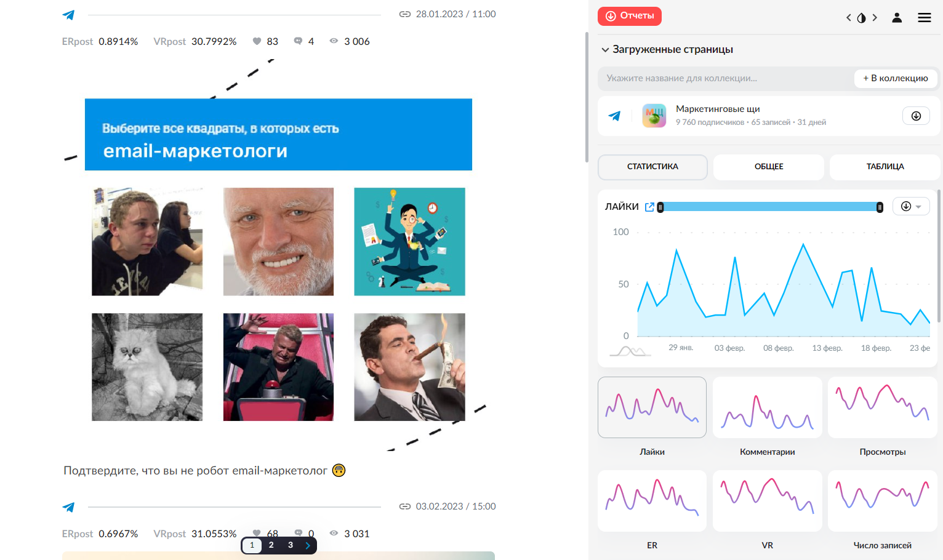
Task: Click the Отчеты button
Action: pos(630,16)
